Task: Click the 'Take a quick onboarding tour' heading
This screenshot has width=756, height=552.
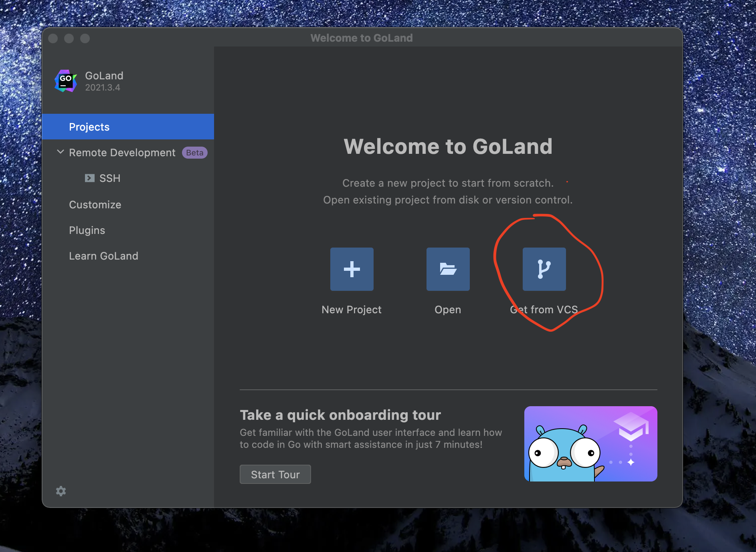Action: click(340, 415)
